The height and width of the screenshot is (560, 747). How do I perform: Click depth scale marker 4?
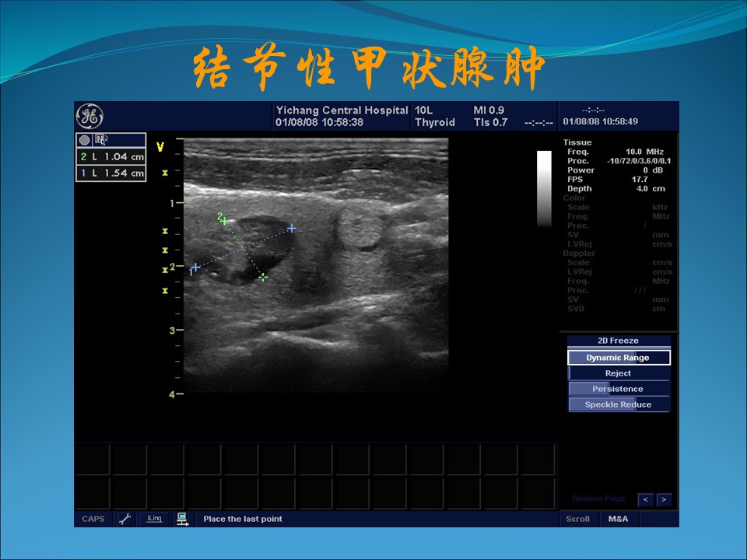[x=172, y=394]
